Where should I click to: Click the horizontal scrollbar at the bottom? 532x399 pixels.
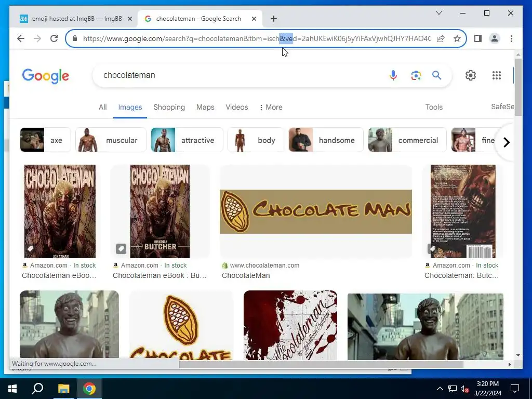tap(321, 364)
